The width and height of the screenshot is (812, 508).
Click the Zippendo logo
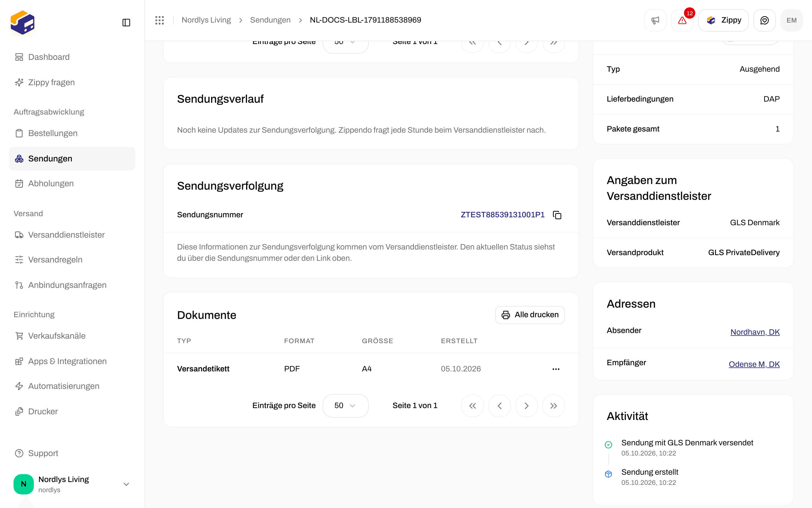[x=23, y=23]
